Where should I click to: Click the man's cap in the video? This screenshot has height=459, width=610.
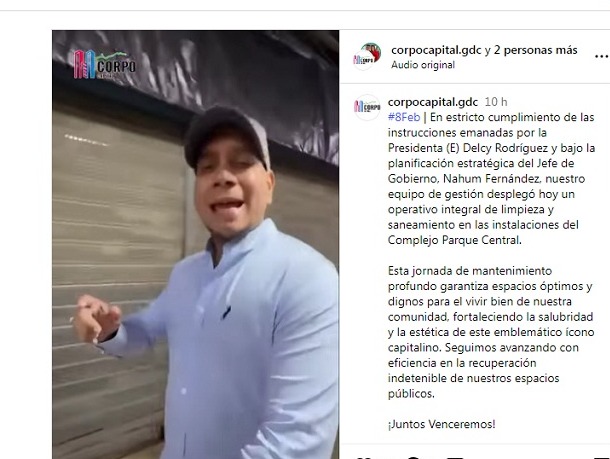click(x=228, y=134)
